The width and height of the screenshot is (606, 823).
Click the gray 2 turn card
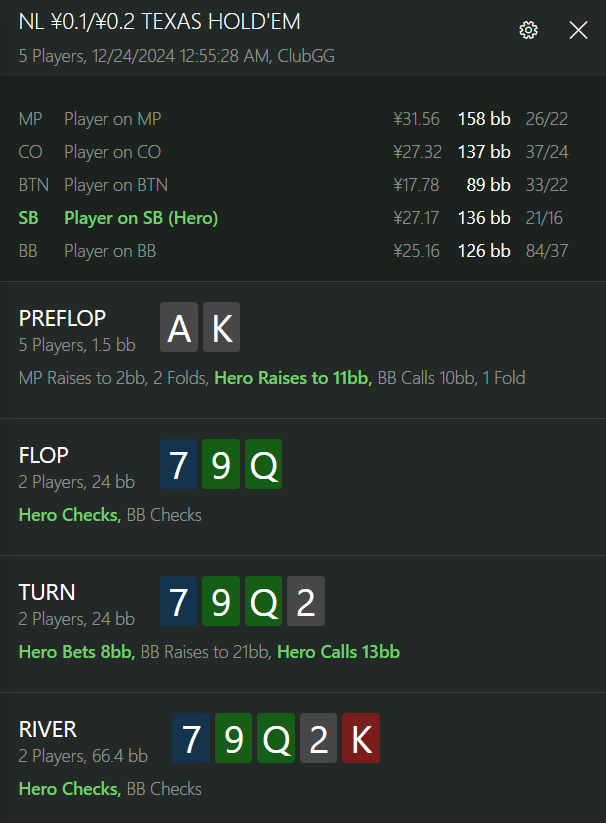pyautogui.click(x=306, y=601)
